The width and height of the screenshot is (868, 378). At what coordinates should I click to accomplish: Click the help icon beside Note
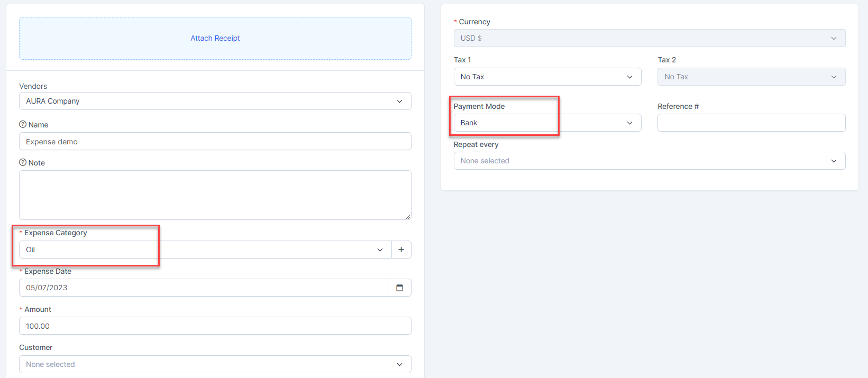23,163
